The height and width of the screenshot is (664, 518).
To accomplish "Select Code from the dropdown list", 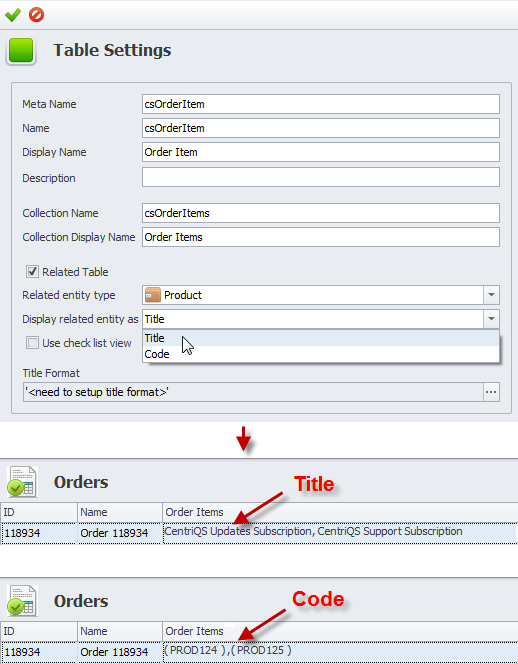I will click(321, 354).
